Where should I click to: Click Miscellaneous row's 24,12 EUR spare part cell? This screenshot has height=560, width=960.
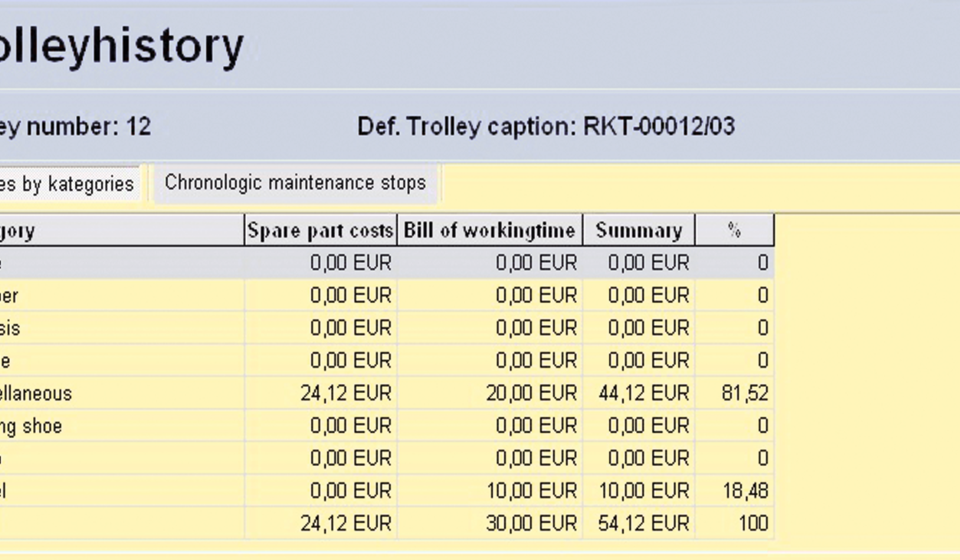click(346, 394)
